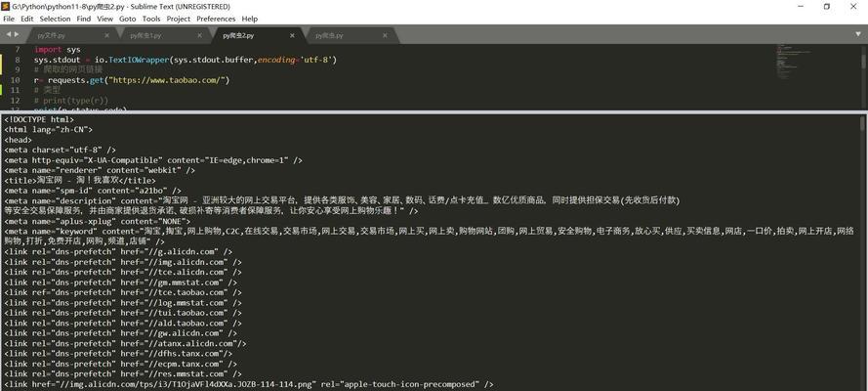Click the ecpm.tanx.com link line
The image size is (868, 391).
(120, 364)
